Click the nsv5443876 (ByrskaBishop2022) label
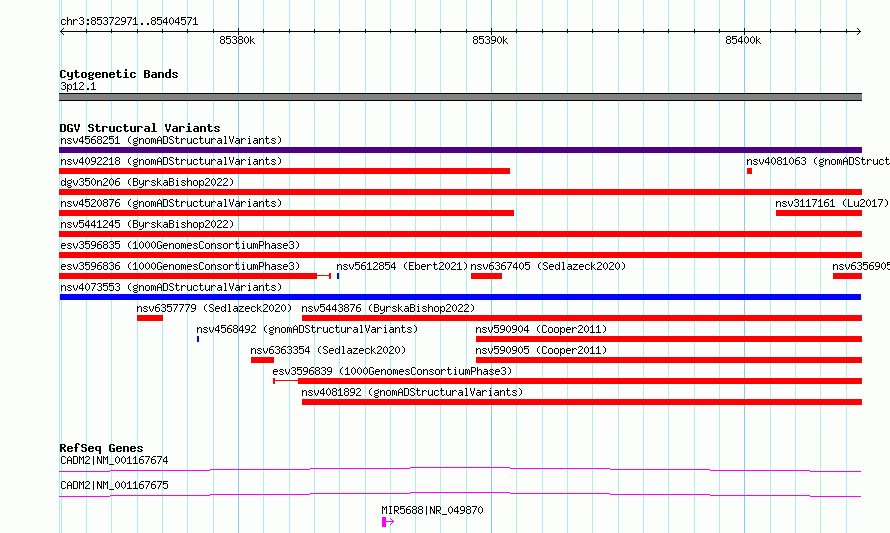The width and height of the screenshot is (890, 533). tap(388, 308)
